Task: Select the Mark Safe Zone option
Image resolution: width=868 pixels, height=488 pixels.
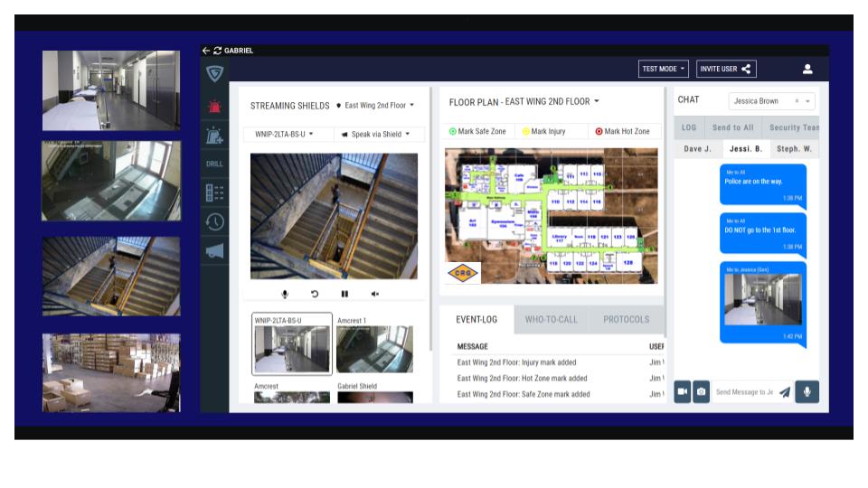Action: tap(477, 131)
